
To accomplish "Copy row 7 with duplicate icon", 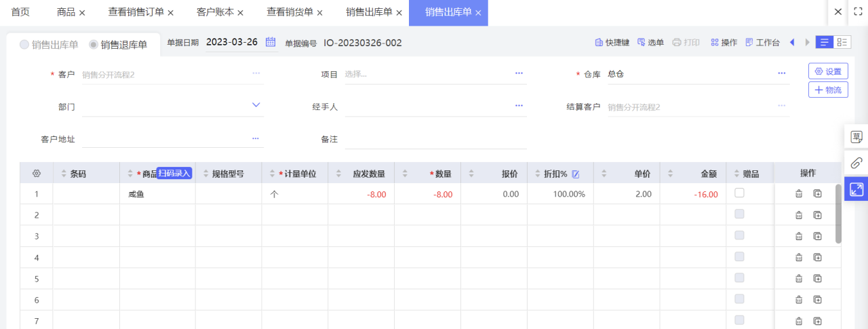I will (x=818, y=321).
